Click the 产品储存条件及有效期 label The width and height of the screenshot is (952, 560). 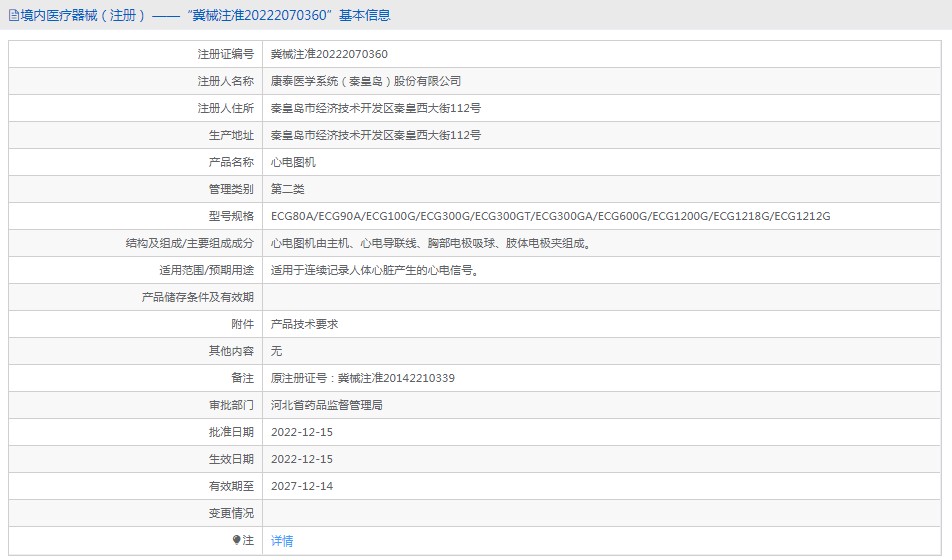pyautogui.click(x=197, y=297)
